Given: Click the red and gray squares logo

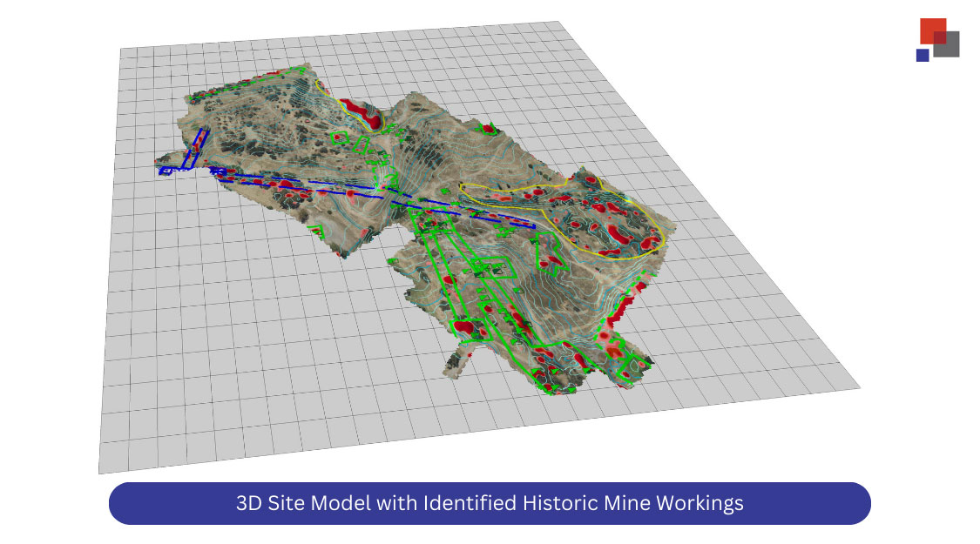Looking at the screenshot, I should click(937, 40).
